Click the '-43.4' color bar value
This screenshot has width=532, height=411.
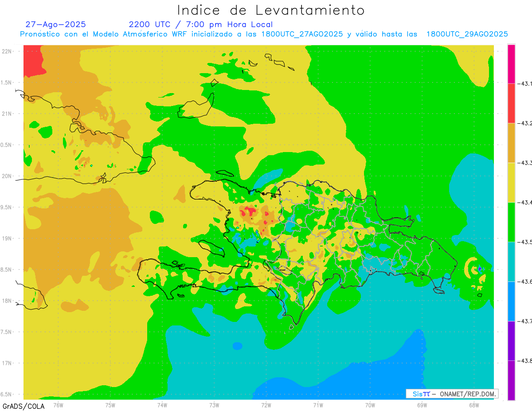pyautogui.click(x=525, y=202)
